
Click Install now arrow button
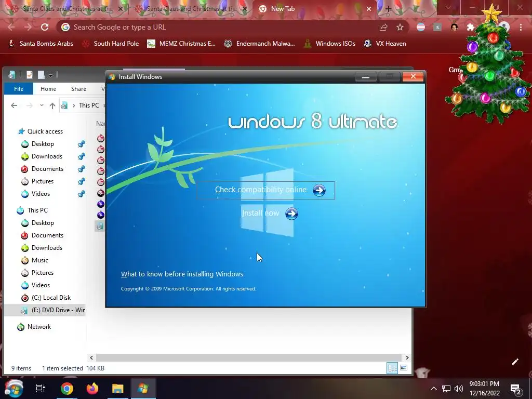coord(291,214)
